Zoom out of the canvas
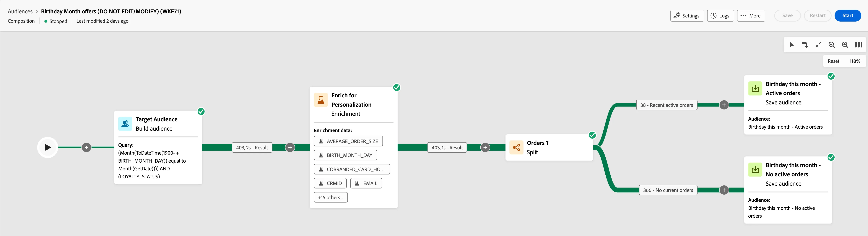 pos(832,44)
